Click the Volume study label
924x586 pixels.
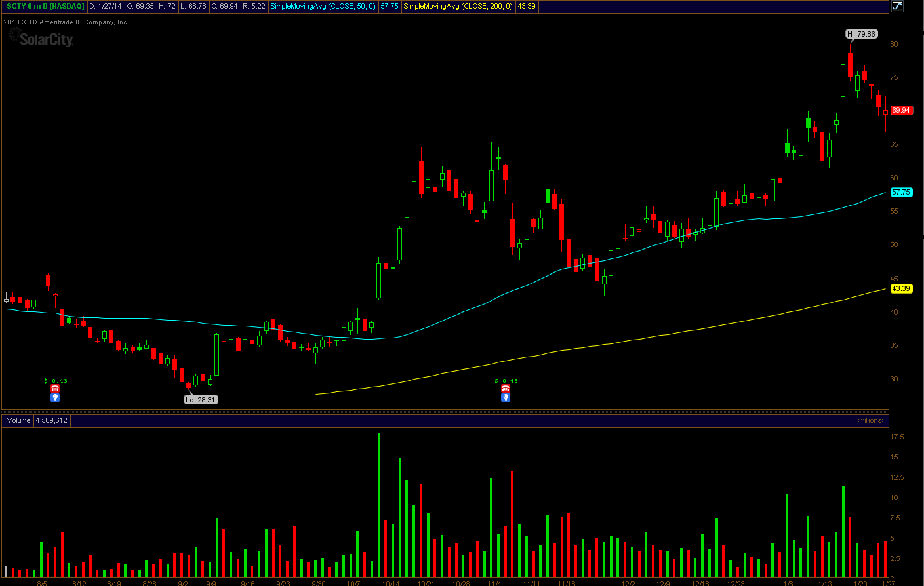coord(19,420)
